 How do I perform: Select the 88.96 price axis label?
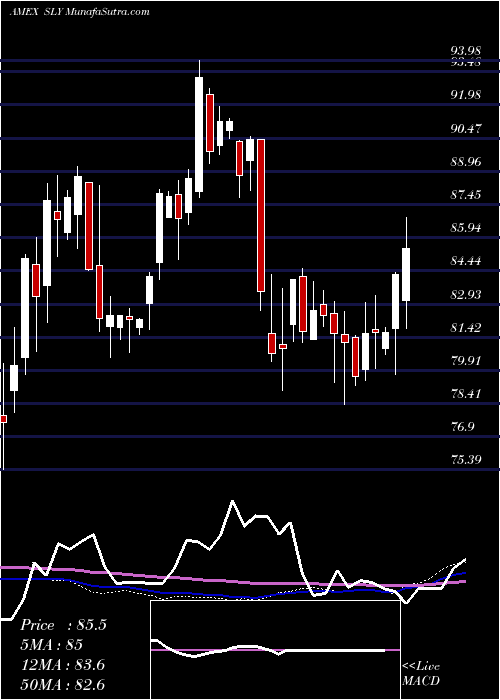(466, 162)
